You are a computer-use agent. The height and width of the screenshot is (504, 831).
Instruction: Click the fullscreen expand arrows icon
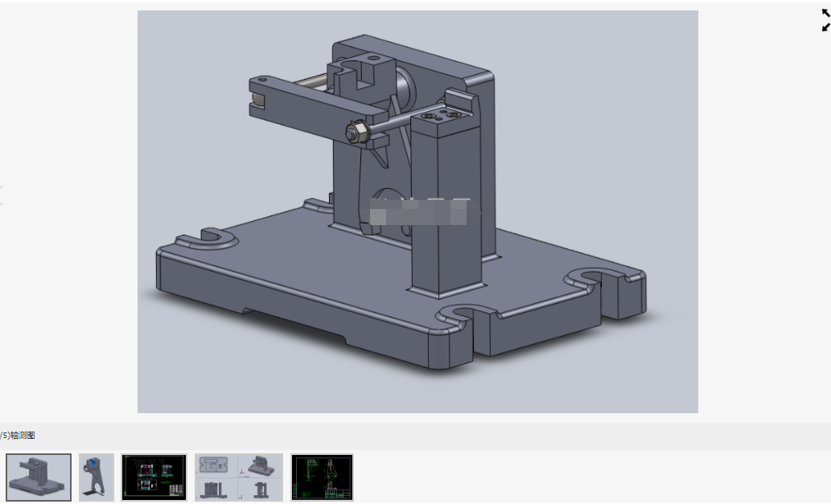coord(825,20)
